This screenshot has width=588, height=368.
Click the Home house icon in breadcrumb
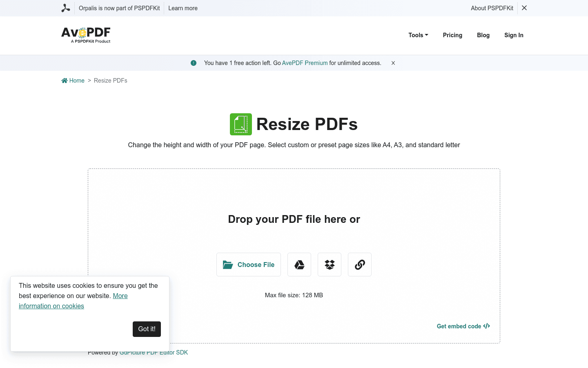point(65,81)
